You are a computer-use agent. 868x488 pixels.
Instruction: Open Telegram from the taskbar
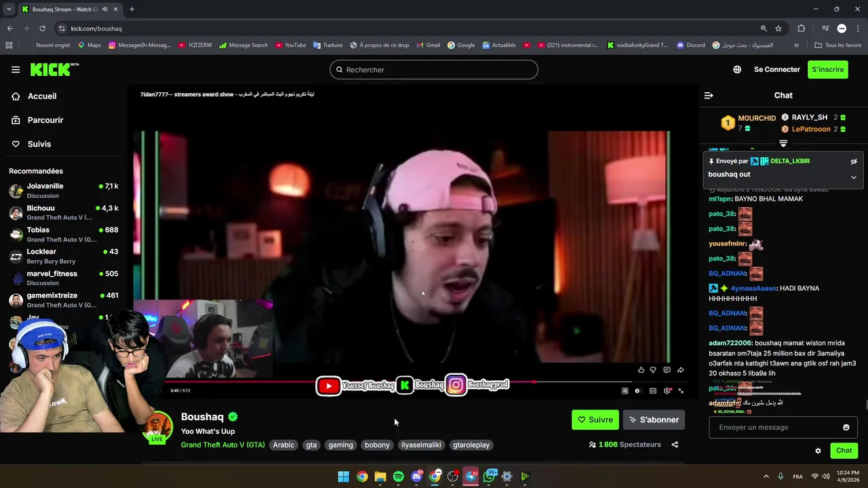471,476
